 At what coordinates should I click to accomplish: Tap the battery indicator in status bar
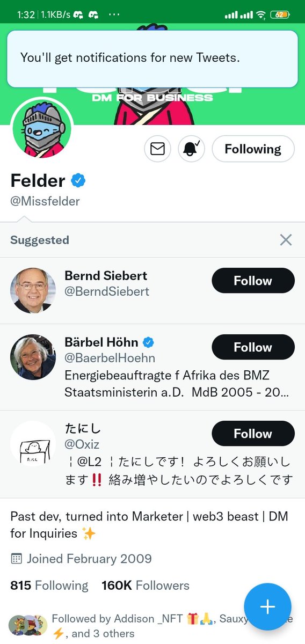pyautogui.click(x=280, y=14)
